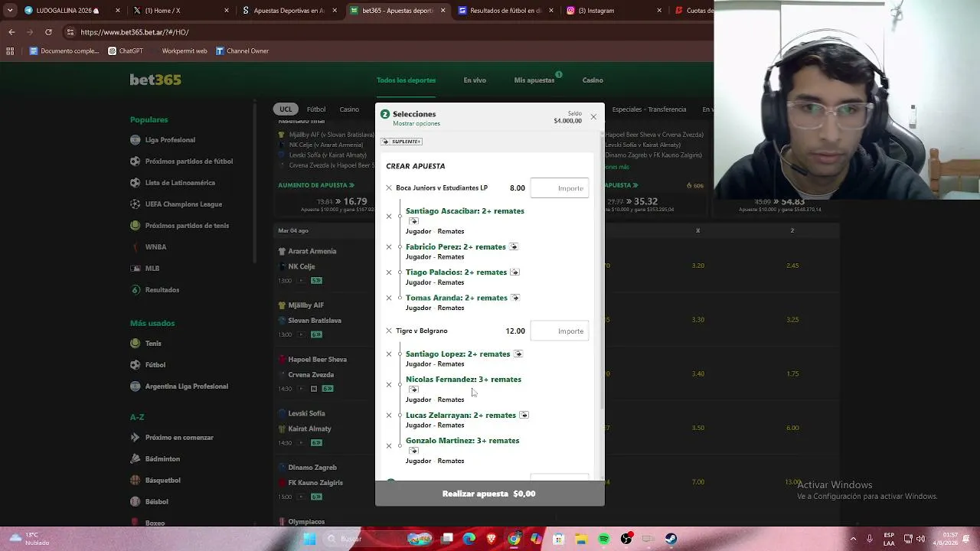Screen dimensions: 980x551
Task: Reload the page
Action: [x=48, y=32]
